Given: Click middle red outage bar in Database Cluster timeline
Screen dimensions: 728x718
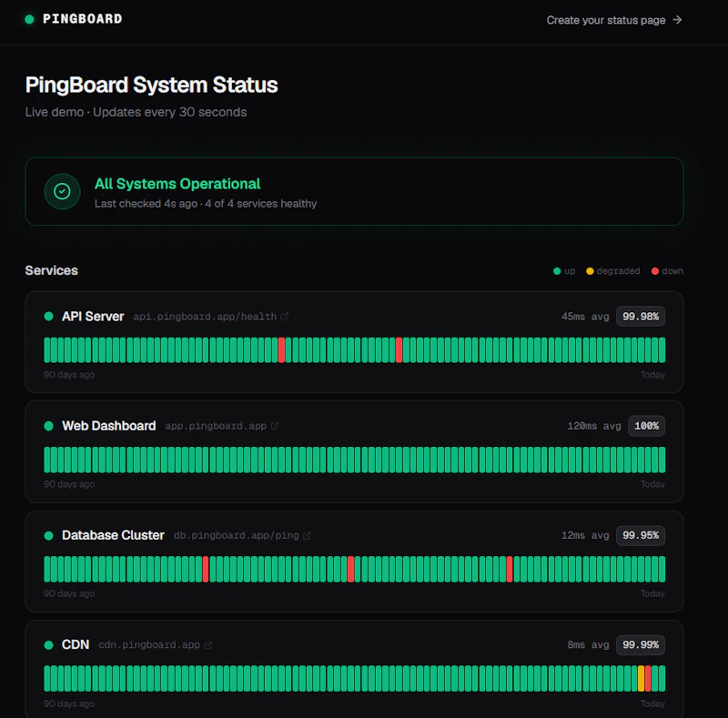Looking at the screenshot, I should [351, 570].
